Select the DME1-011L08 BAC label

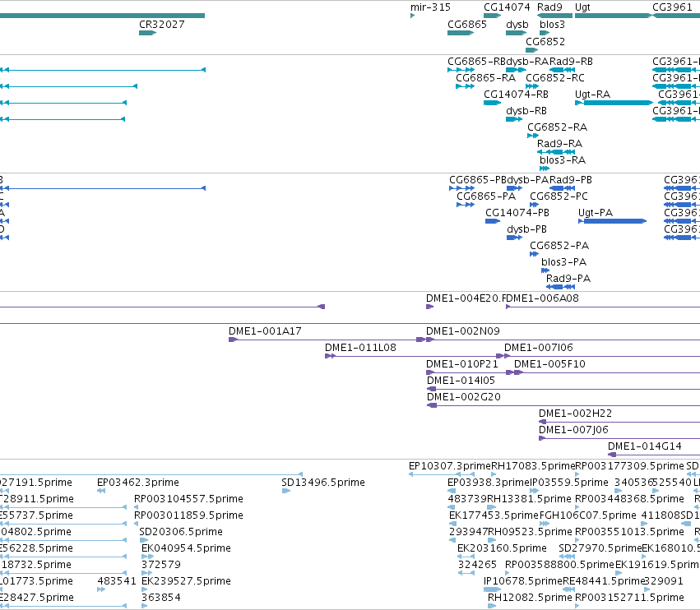[x=360, y=348]
